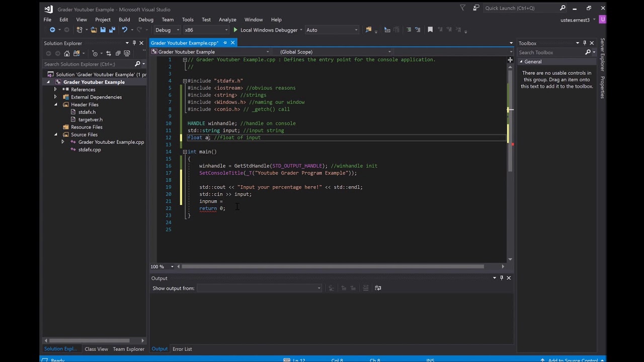Click the Sync with Active Document icon

[108, 53]
